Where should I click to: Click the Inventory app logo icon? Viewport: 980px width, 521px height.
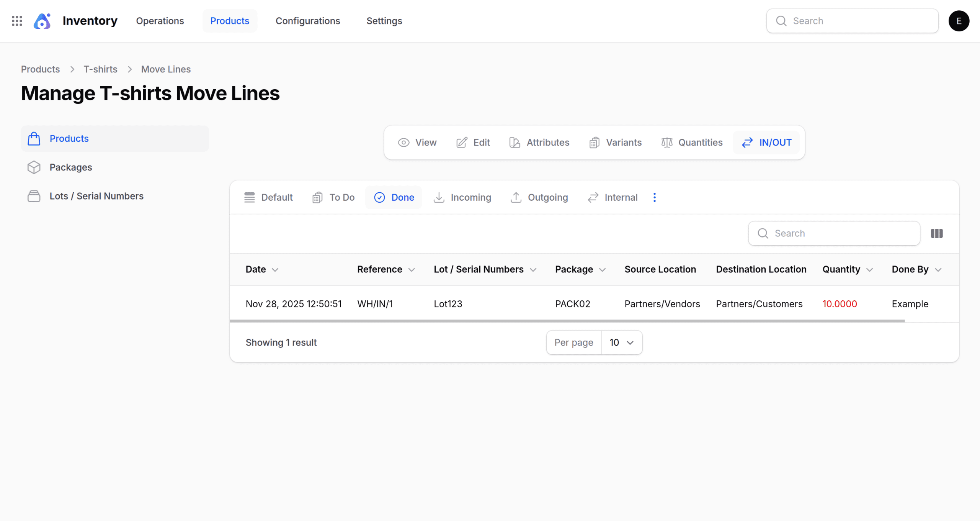coord(42,21)
